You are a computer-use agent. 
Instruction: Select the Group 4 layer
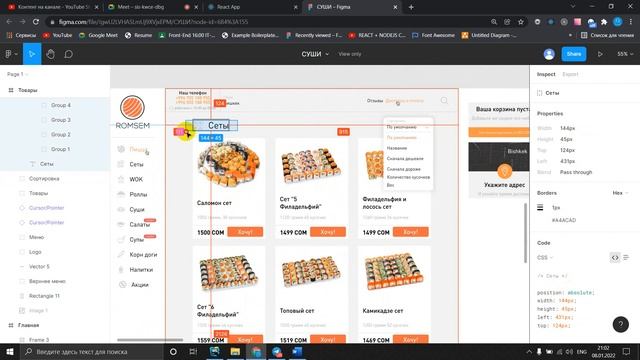click(61, 105)
